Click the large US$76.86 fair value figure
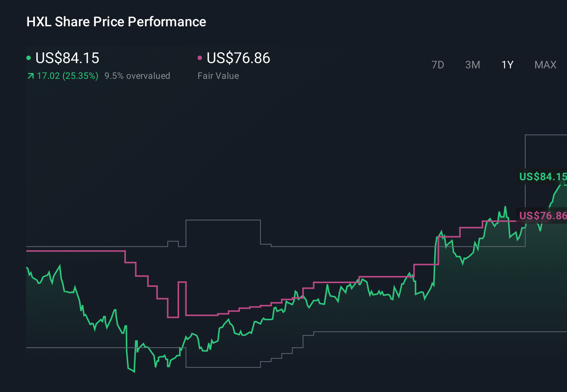Image resolution: width=567 pixels, height=392 pixels. tap(238, 58)
